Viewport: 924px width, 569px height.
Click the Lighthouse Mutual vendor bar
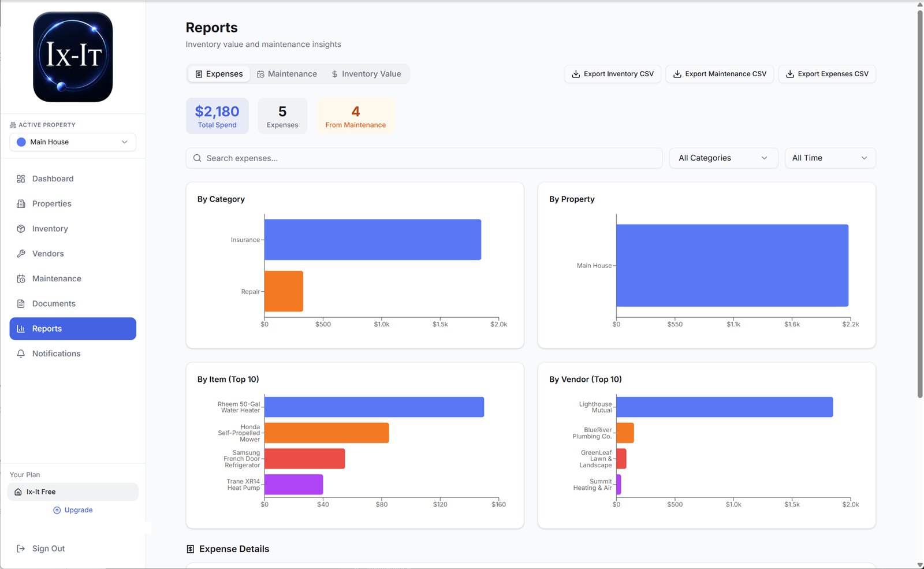(724, 407)
